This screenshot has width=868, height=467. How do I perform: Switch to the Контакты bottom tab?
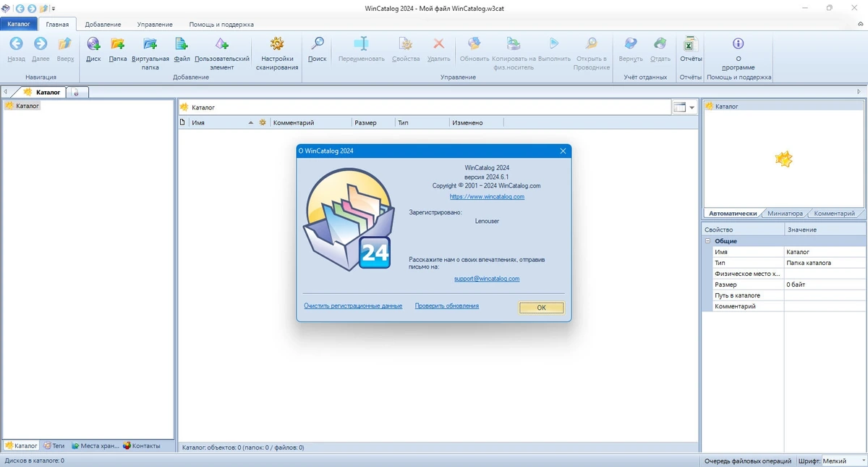[142, 445]
